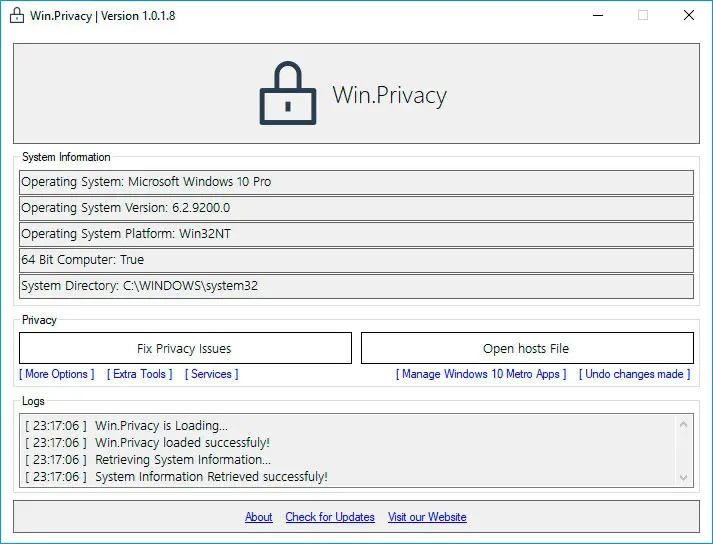Viewport: 713px width, 544px height.
Task: Select the Operating System Version 6.2.9200.0 field
Action: 356,208
